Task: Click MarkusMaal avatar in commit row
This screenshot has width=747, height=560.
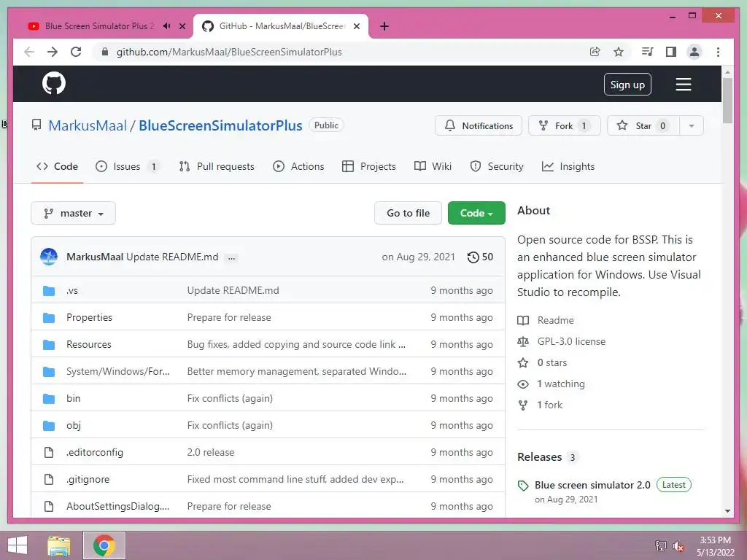Action: click(x=49, y=257)
